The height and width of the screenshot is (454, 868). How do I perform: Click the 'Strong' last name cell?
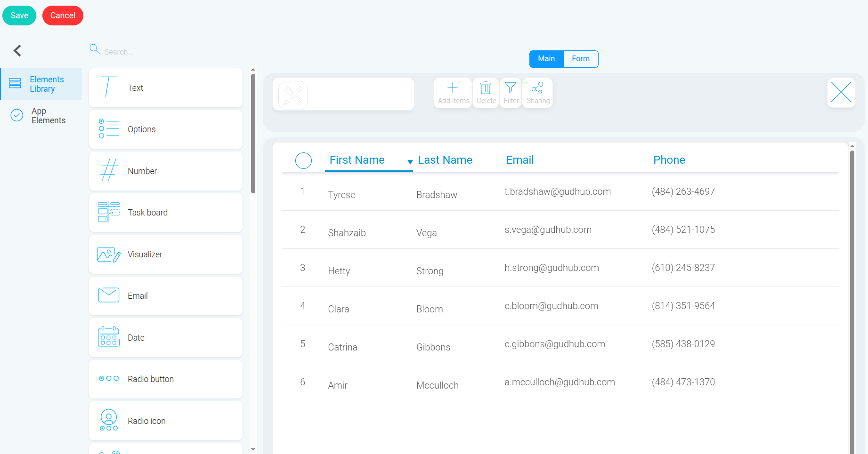click(x=430, y=271)
